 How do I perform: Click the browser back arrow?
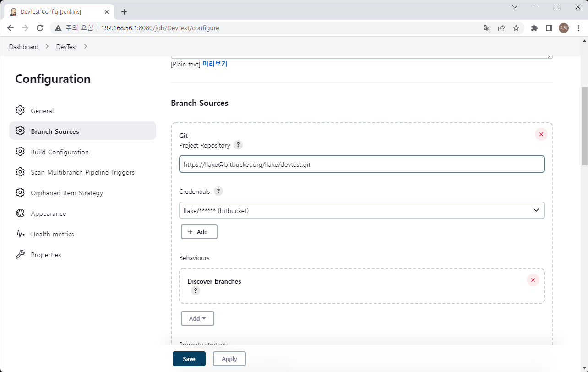11,28
